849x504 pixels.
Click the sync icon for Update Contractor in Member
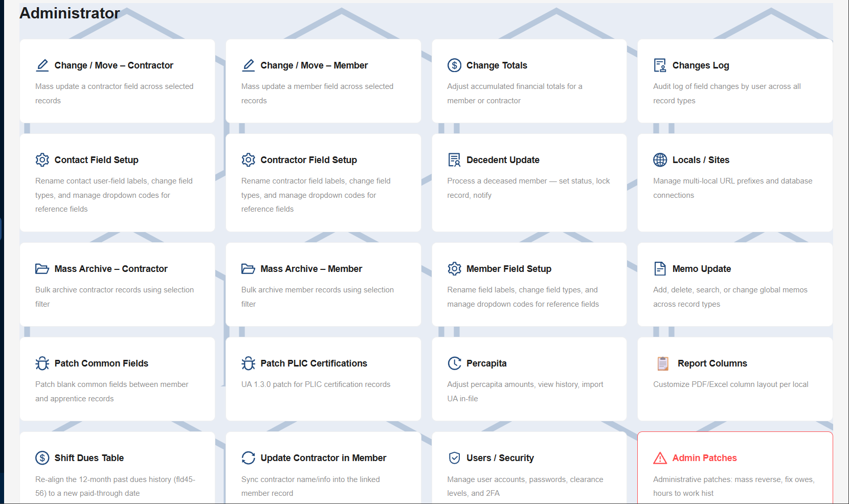249,458
